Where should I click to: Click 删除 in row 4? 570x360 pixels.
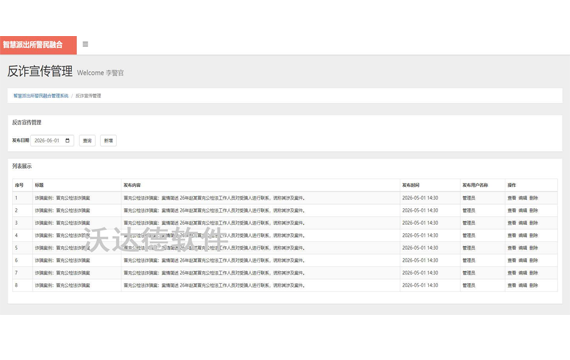tap(534, 236)
